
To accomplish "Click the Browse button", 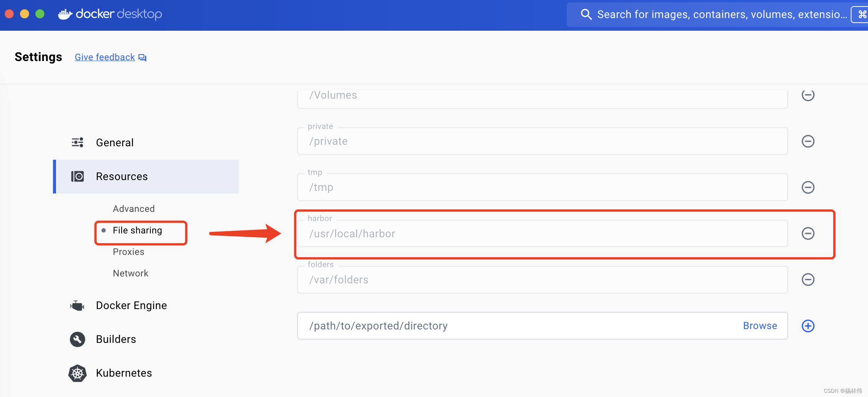I will click(760, 326).
